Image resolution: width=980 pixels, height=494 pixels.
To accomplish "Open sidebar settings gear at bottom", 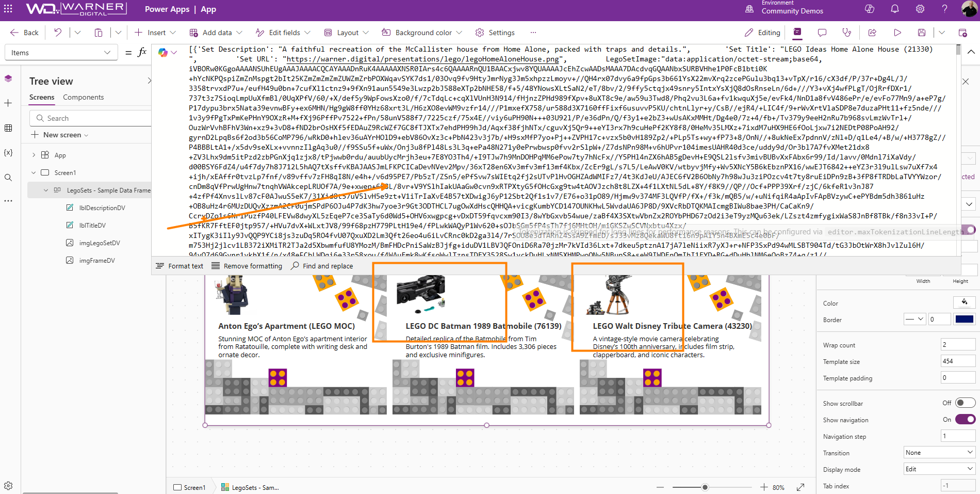I will click(x=8, y=486).
